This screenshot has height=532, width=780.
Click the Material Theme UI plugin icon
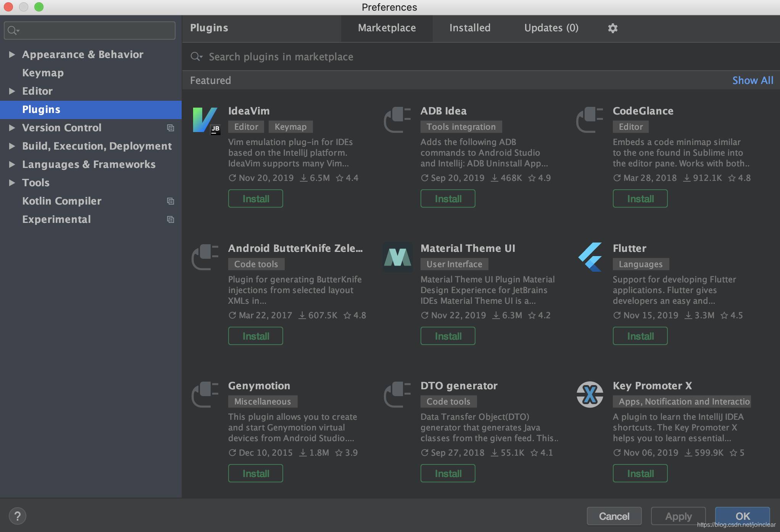398,257
